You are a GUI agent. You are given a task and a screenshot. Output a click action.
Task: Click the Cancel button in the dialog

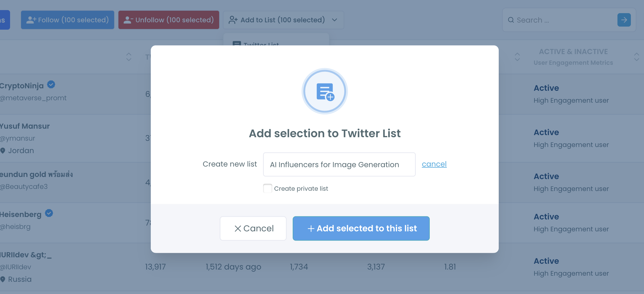pos(253,228)
